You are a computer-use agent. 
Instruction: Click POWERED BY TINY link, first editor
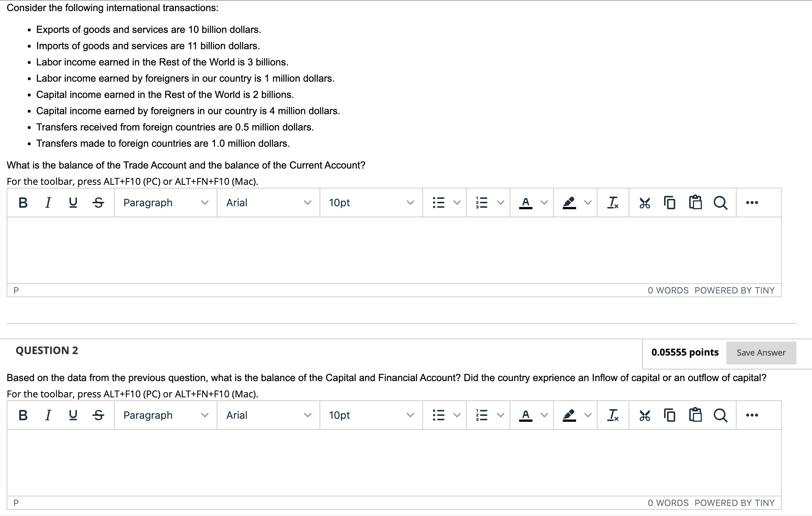[734, 291]
